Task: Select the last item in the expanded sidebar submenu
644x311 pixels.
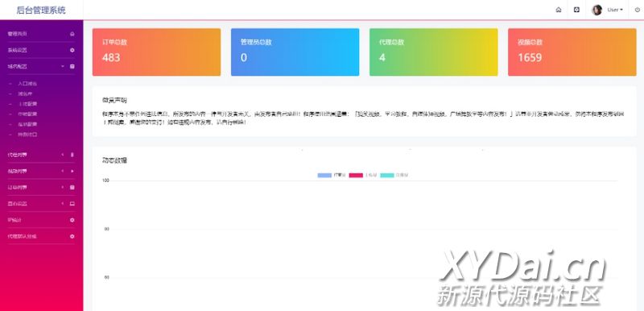Action: tap(27, 135)
